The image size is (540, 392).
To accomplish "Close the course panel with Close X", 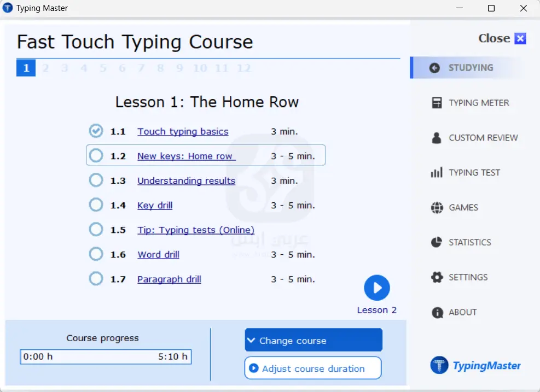I will coord(520,38).
